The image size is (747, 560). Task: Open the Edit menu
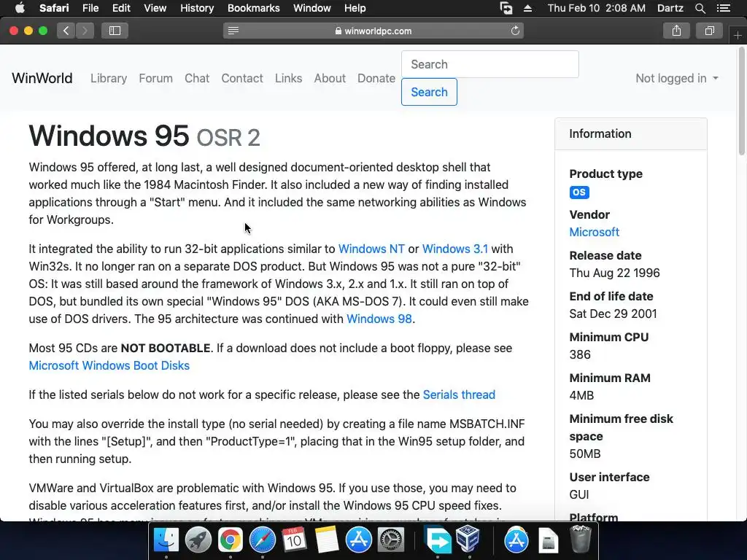coord(121,8)
